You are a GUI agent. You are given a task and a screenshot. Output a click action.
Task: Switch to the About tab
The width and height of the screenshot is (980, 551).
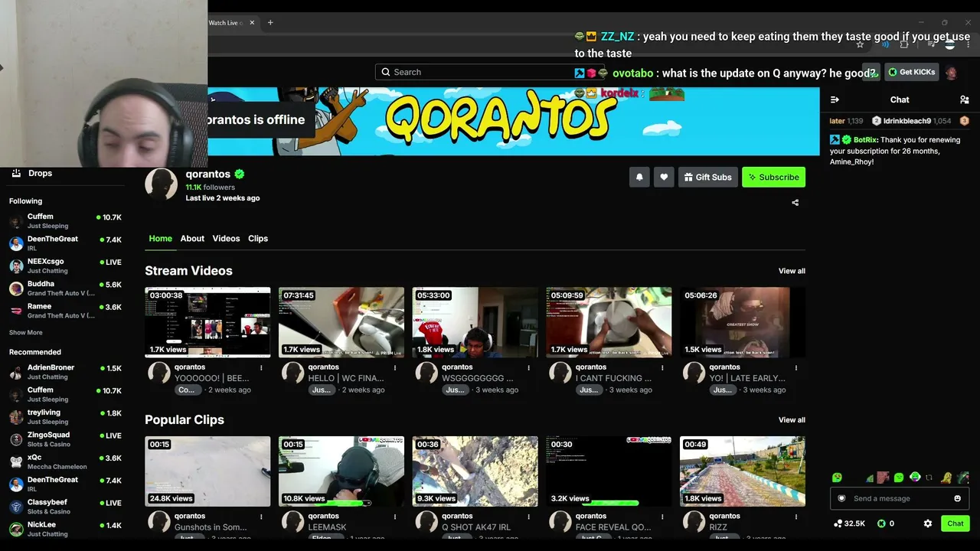point(192,239)
